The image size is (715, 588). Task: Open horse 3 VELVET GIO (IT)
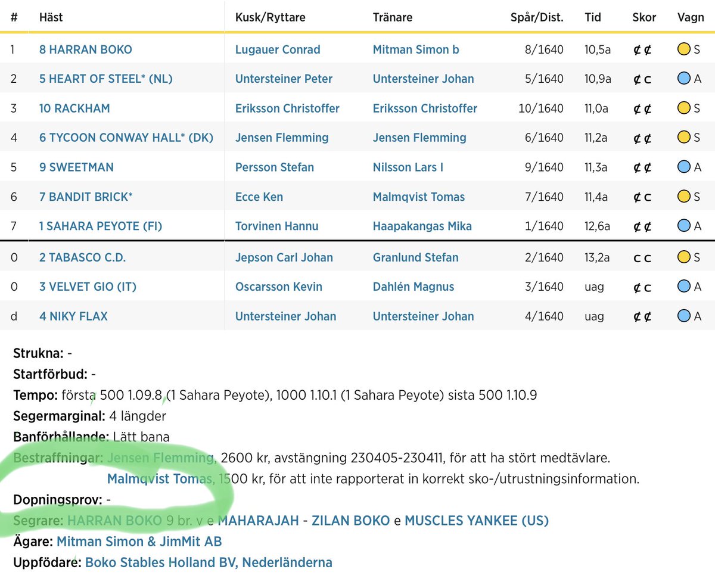click(x=88, y=287)
